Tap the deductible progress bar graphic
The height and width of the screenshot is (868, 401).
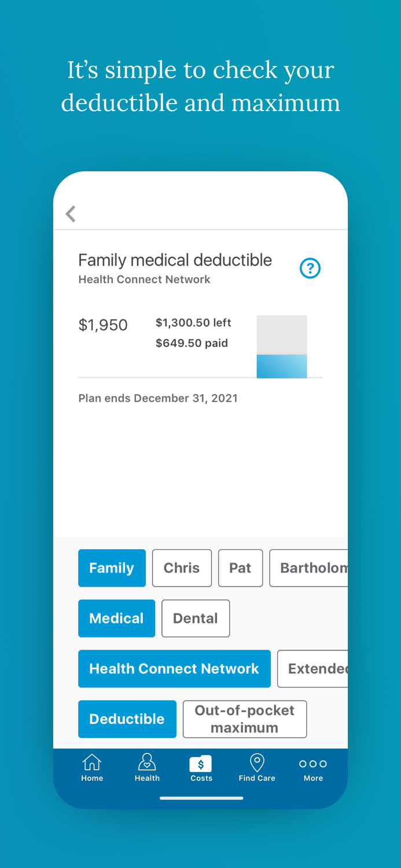(282, 347)
